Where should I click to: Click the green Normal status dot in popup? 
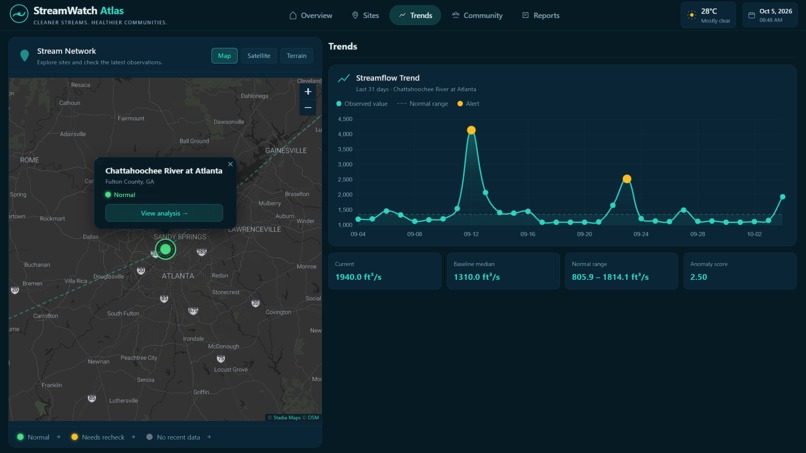[x=108, y=195]
